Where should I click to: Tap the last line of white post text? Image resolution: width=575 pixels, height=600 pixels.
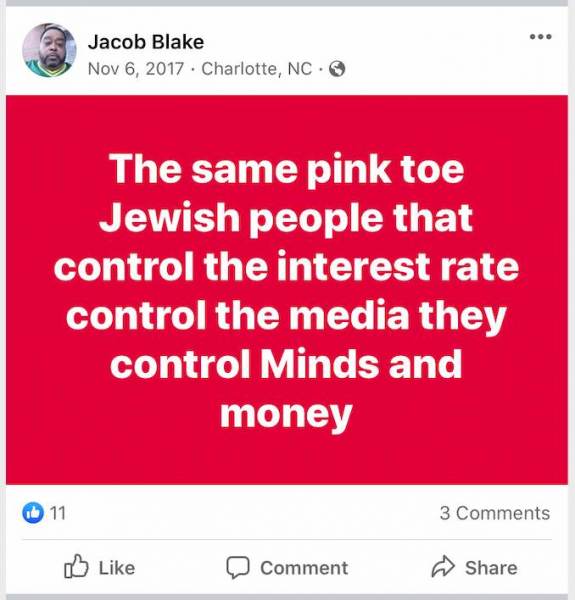pyautogui.click(x=286, y=414)
